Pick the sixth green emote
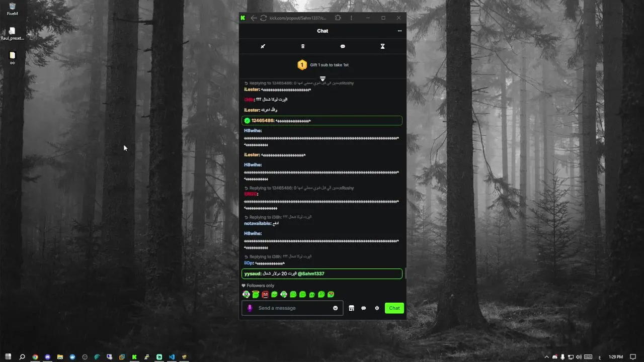This screenshot has height=362, width=644. 293,295
